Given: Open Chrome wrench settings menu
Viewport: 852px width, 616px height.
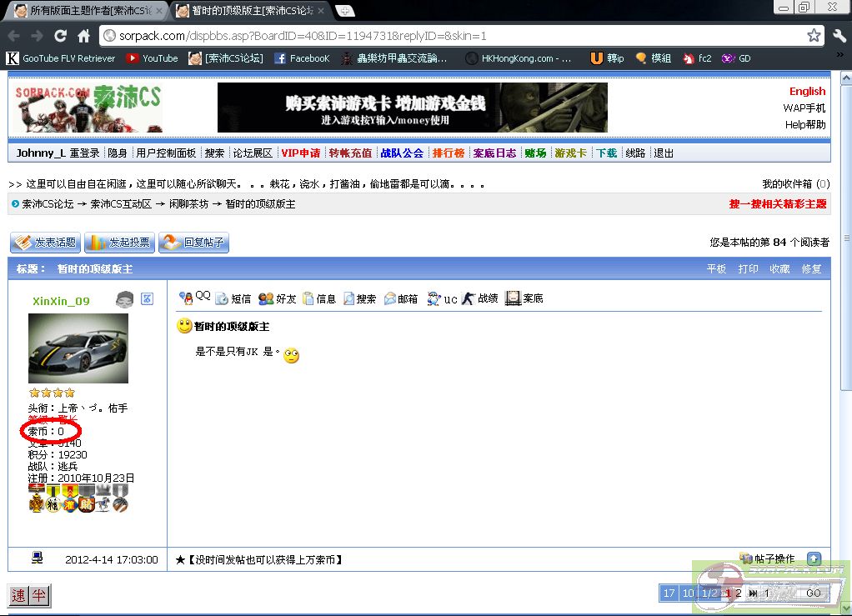Looking at the screenshot, I should coord(839,36).
